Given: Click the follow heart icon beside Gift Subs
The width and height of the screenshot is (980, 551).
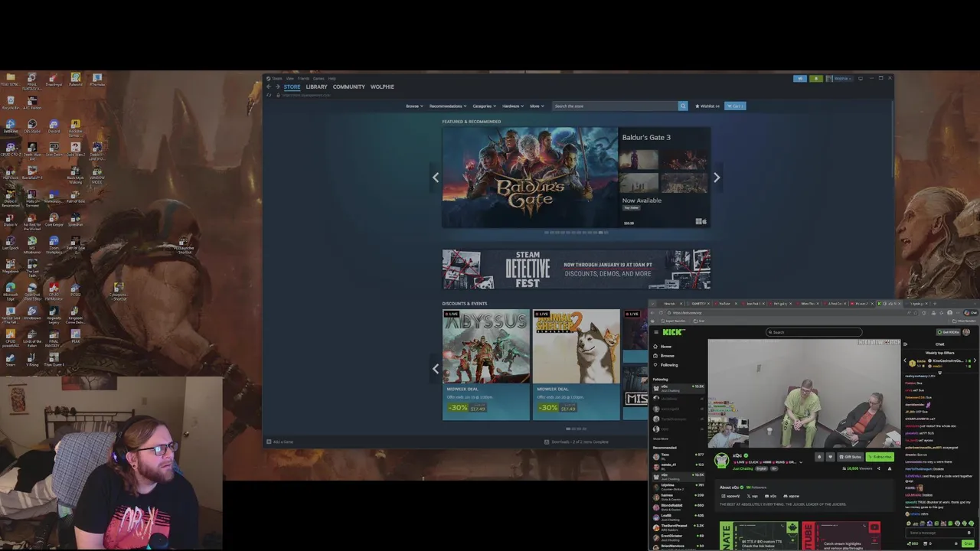Looking at the screenshot, I should (830, 457).
